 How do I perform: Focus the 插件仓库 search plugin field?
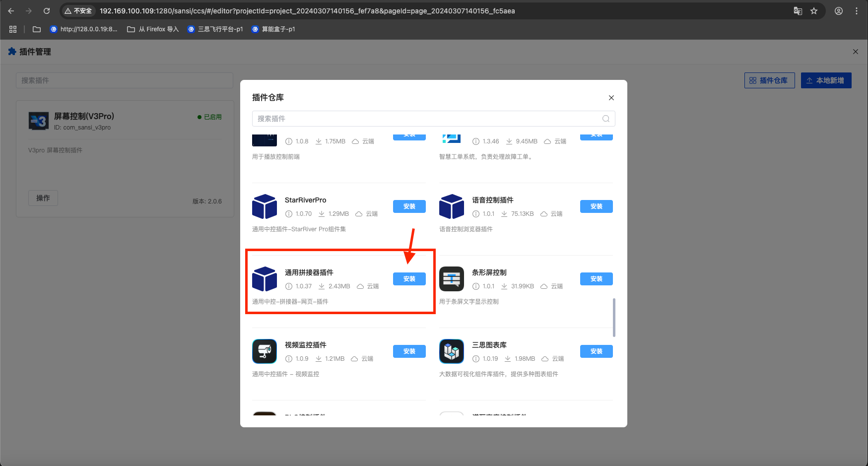click(433, 119)
